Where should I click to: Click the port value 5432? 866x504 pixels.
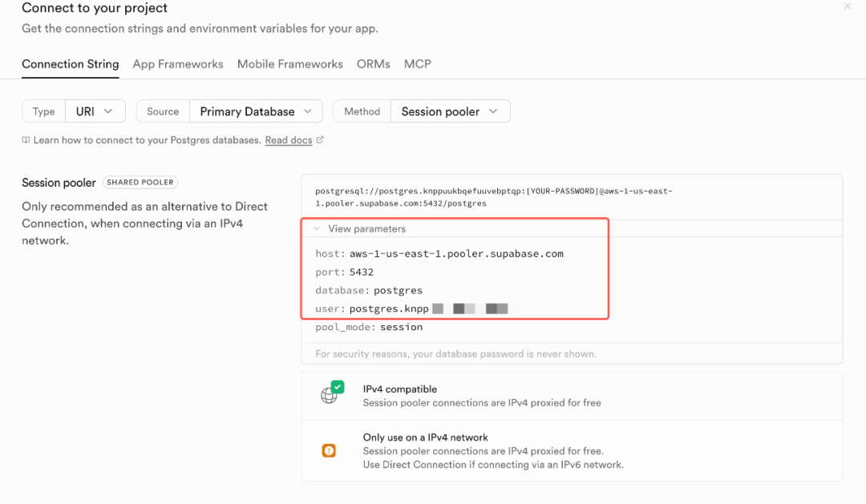click(x=361, y=272)
